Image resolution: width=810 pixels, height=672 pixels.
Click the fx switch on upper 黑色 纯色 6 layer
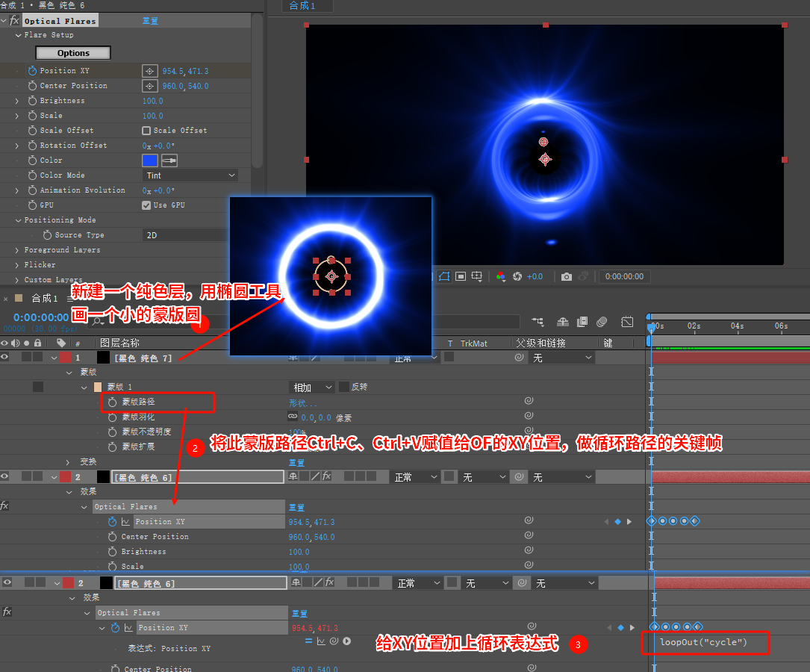[326, 476]
